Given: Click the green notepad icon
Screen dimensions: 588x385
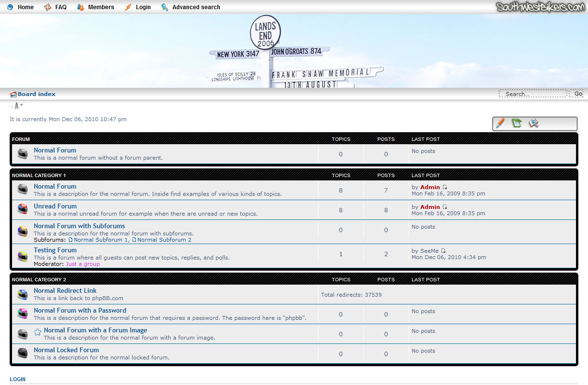Looking at the screenshot, I should coord(517,124).
